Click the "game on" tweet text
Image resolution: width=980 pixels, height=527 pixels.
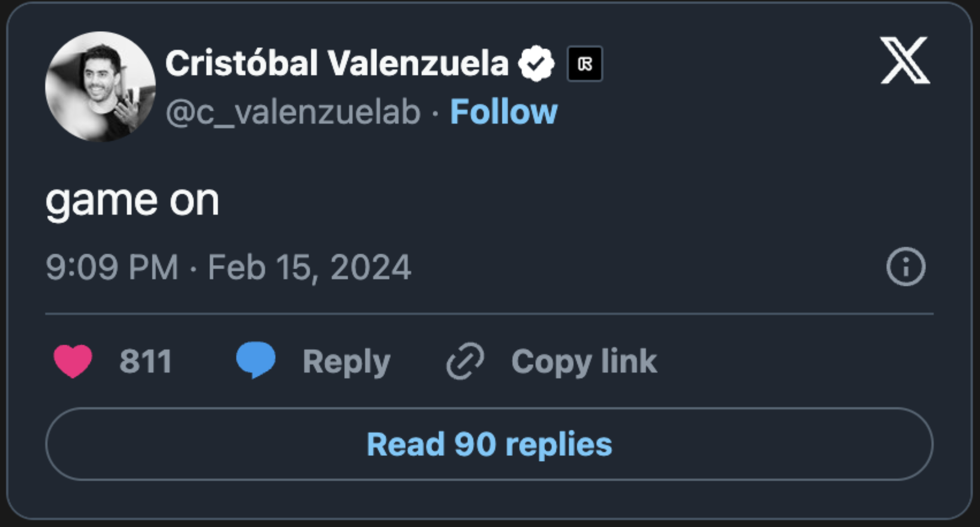pos(133,201)
